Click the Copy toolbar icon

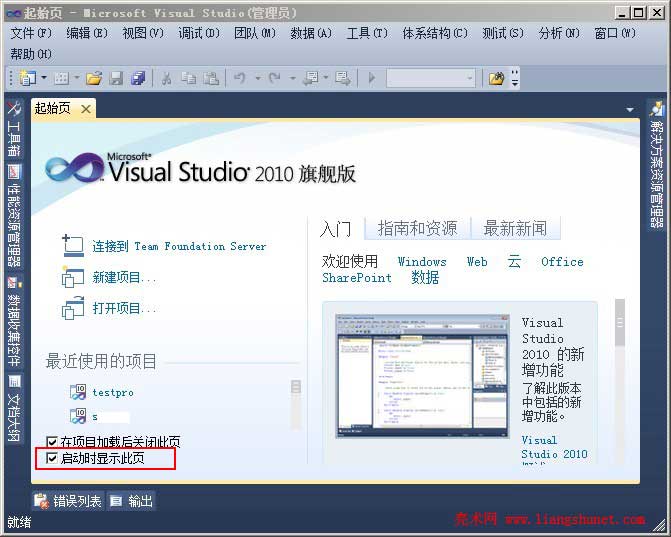click(189, 78)
